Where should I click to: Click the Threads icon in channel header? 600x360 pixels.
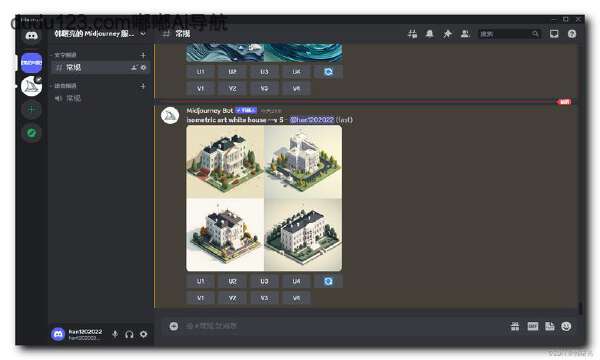click(412, 34)
